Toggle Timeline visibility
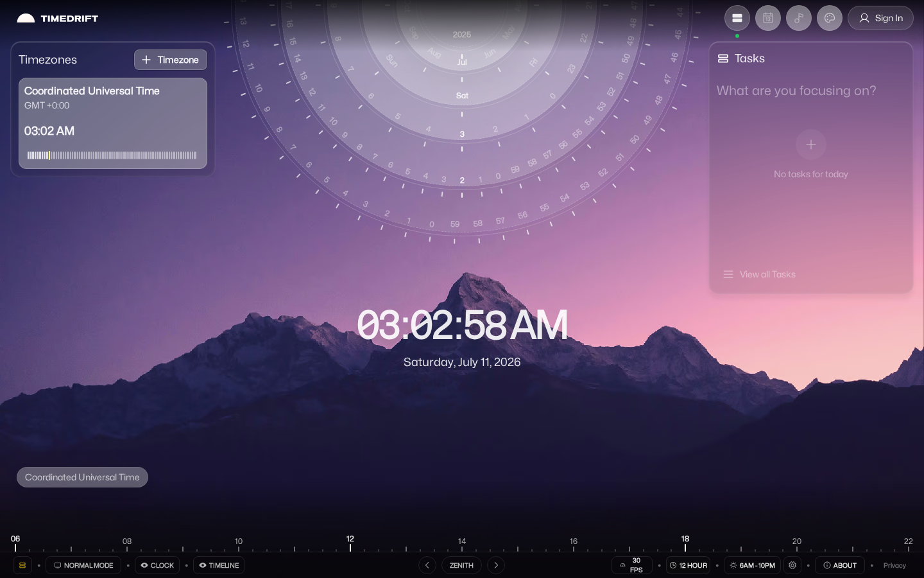The height and width of the screenshot is (578, 924). tap(219, 565)
